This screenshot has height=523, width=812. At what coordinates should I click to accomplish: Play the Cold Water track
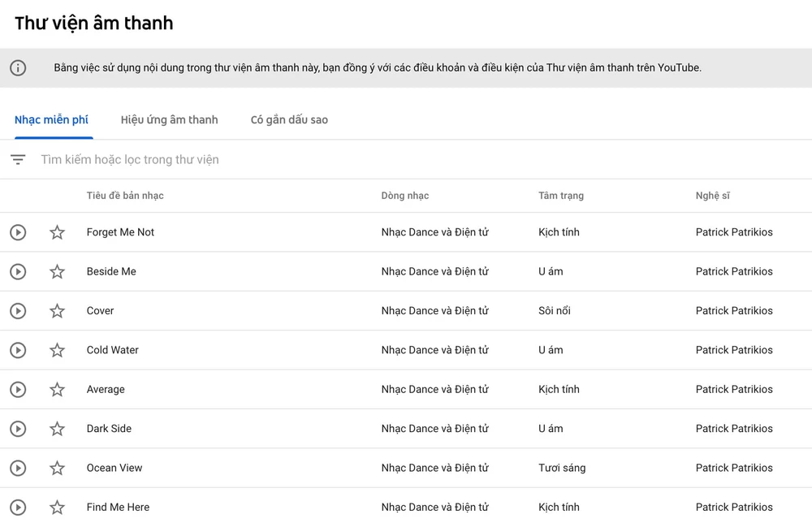(18, 350)
